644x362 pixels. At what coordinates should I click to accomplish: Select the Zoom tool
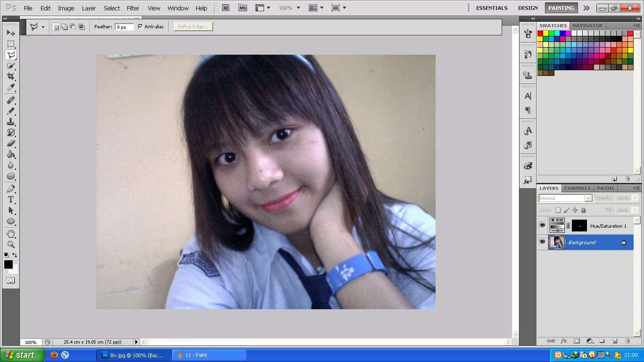(x=10, y=245)
